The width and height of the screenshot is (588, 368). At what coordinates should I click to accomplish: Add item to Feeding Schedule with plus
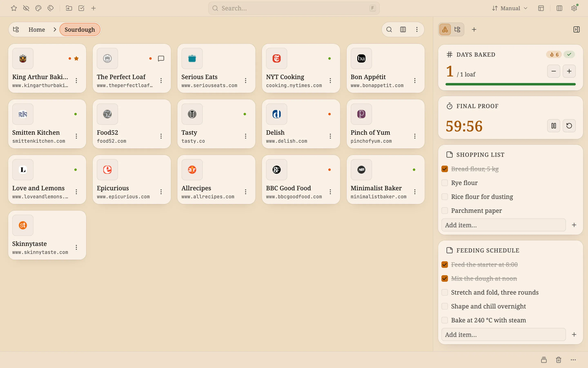(x=574, y=334)
